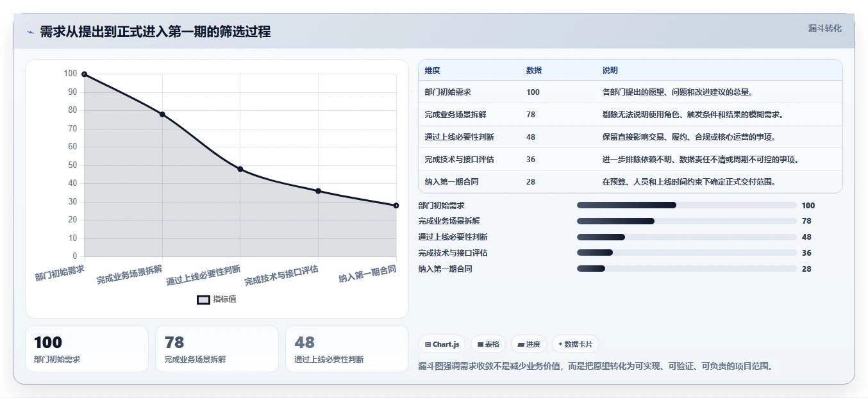The image size is (868, 398).
Task: Click progress list label 部门初始需求
Action: [x=441, y=205]
